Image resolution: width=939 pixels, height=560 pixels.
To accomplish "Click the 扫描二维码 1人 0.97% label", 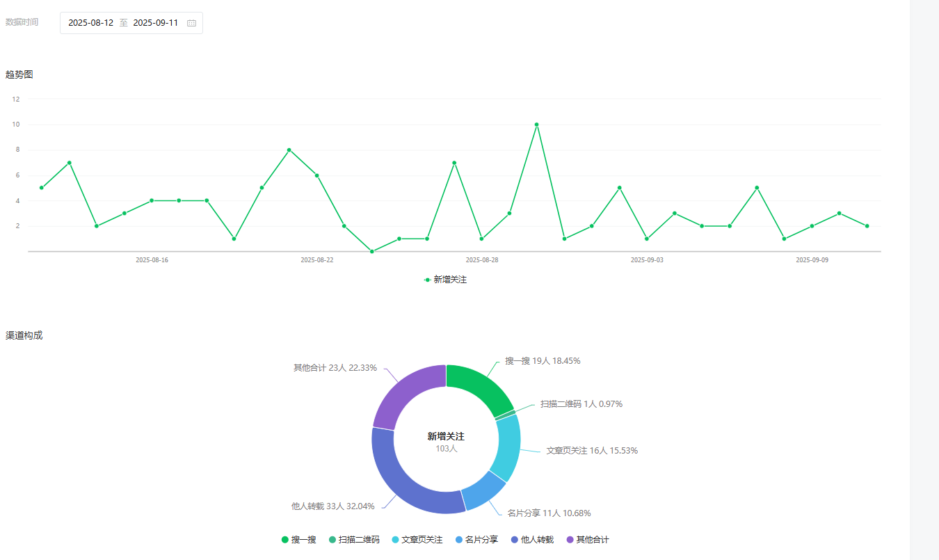I will (x=581, y=404).
